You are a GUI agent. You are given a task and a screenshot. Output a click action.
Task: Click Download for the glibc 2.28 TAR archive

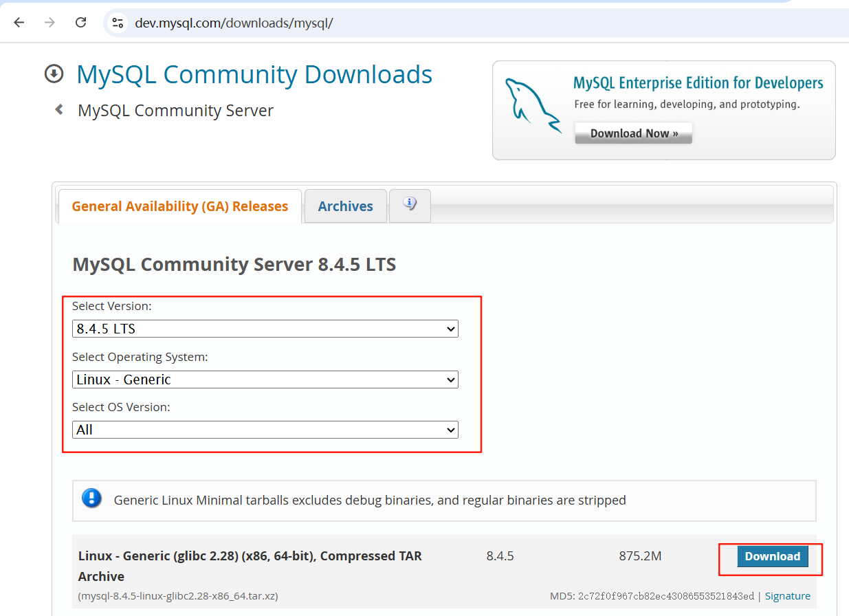(773, 556)
